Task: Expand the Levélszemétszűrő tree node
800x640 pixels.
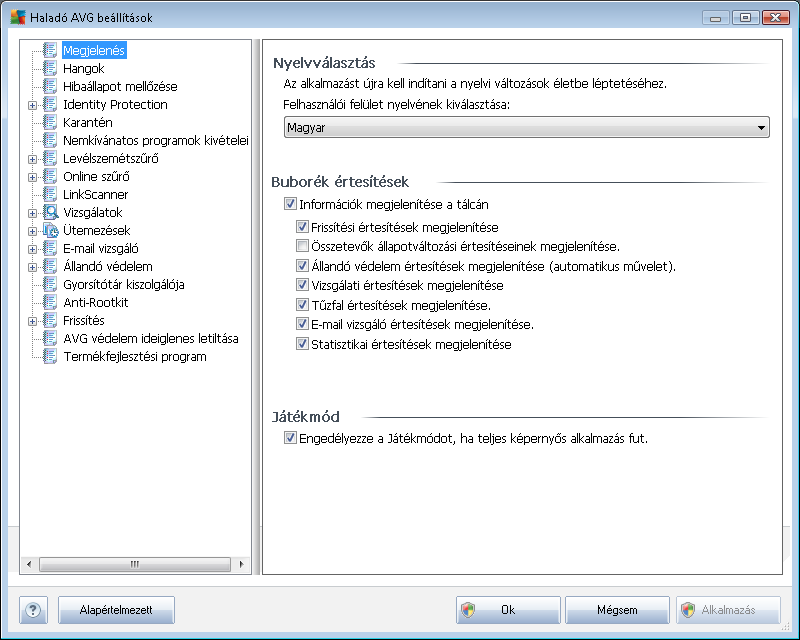Action: pyautogui.click(x=32, y=159)
